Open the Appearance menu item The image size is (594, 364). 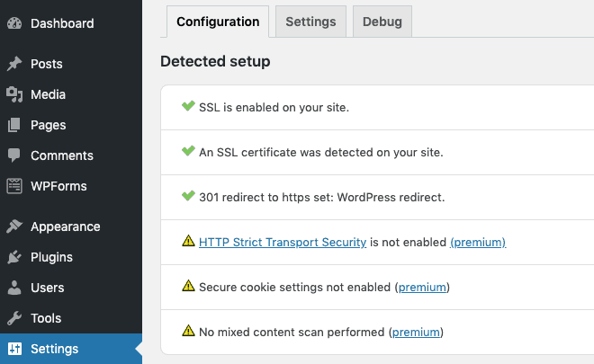click(x=71, y=226)
